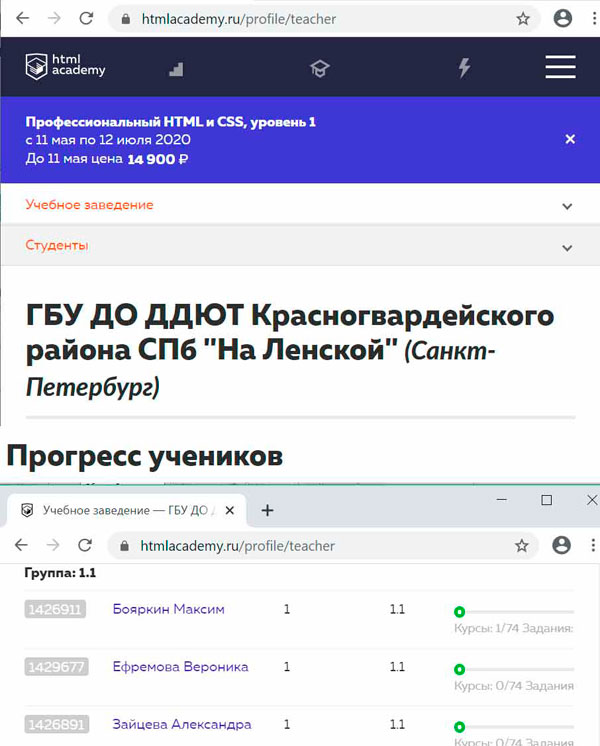Screen dimensions: 600x746
Task: Reload page in upper browser window
Action: (x=86, y=19)
